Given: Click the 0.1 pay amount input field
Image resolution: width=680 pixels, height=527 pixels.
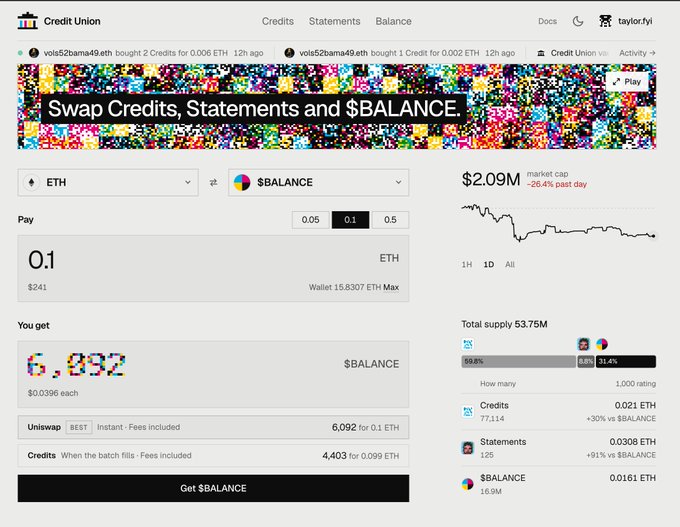Looking at the screenshot, I should (213, 268).
